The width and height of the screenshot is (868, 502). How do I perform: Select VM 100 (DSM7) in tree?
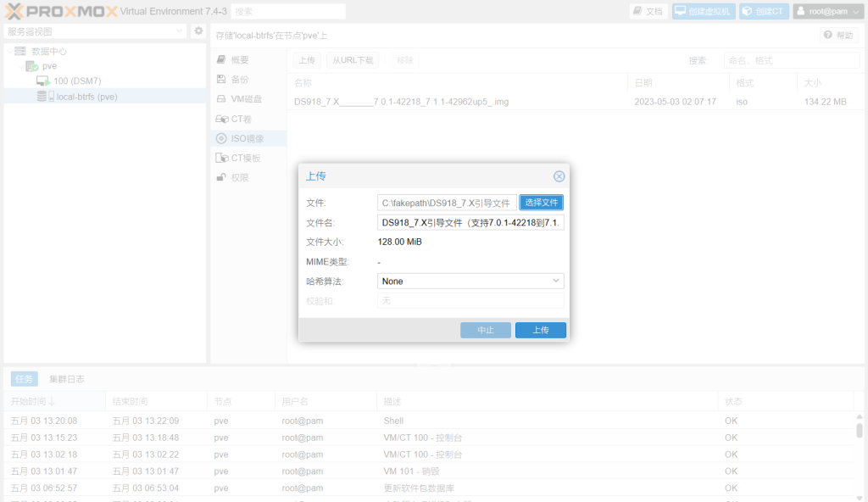click(x=77, y=81)
